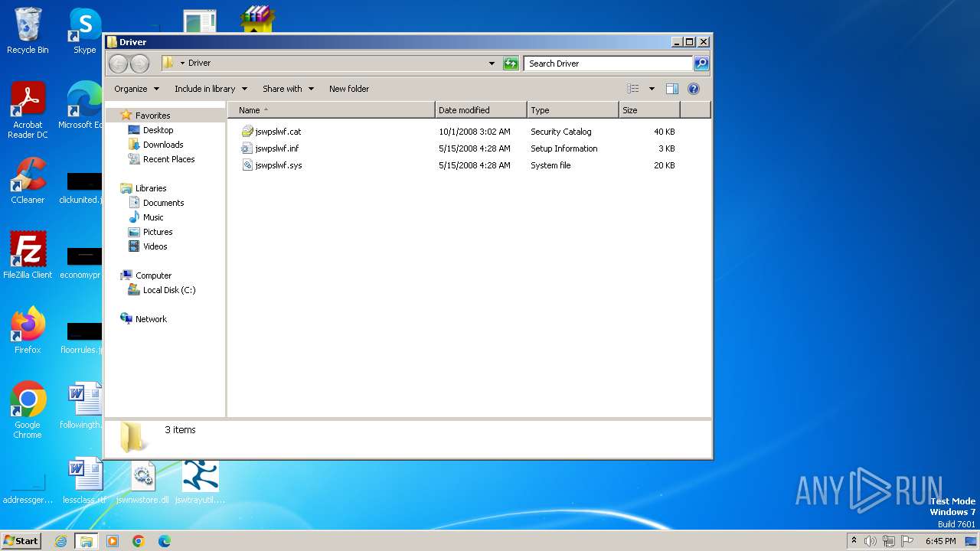The width and height of the screenshot is (980, 551).
Task: Toggle the preview pane button
Action: pos(672,89)
